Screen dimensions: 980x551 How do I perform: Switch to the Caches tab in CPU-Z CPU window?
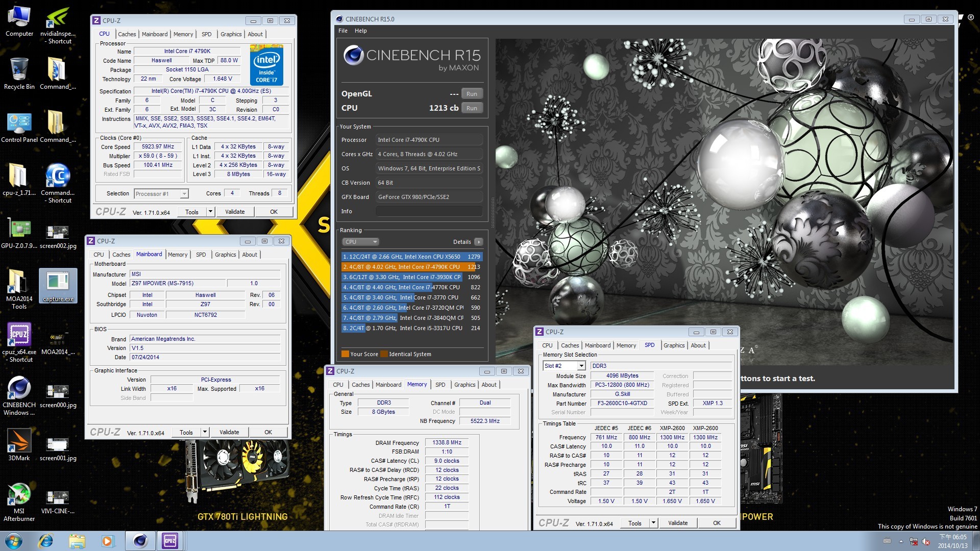click(127, 34)
